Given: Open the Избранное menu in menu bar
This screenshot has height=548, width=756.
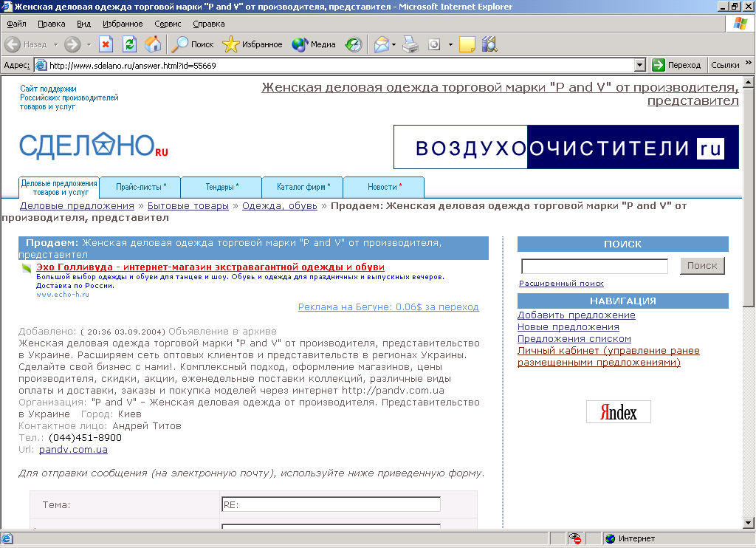Looking at the screenshot, I should click(x=123, y=24).
